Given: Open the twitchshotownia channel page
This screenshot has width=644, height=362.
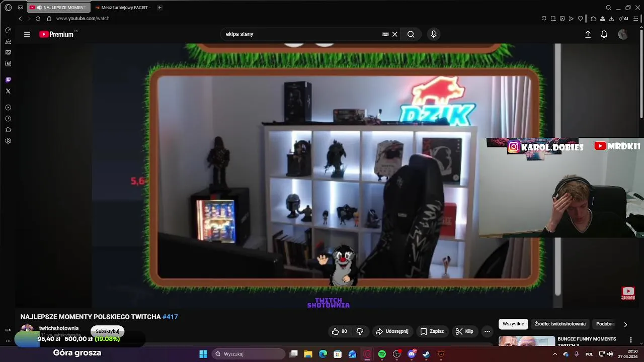Looking at the screenshot, I should point(59,328).
